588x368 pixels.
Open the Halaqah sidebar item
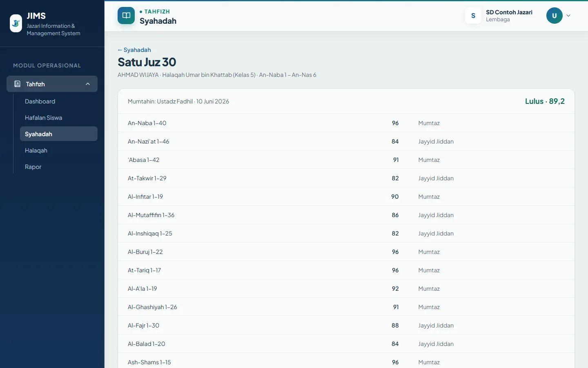coord(59,150)
